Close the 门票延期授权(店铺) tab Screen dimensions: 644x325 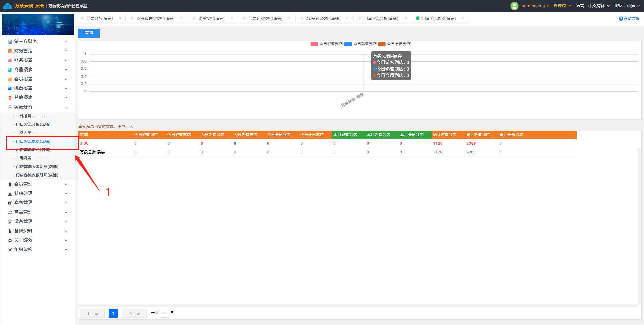[x=289, y=18]
